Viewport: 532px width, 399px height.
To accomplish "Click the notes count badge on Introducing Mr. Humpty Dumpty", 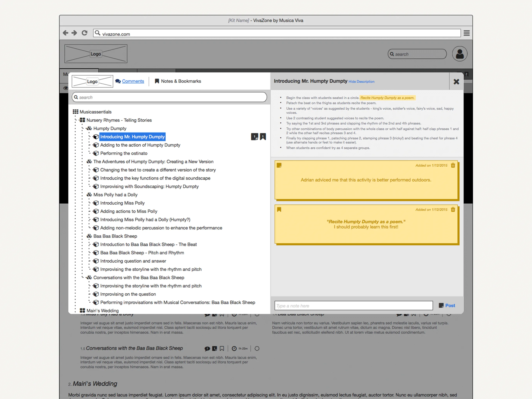I will click(x=255, y=137).
